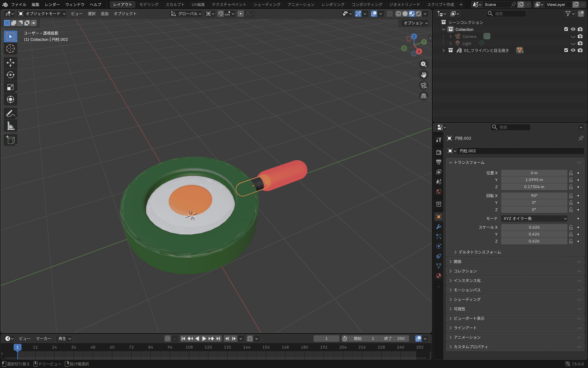Expand the 関係 panel
This screenshot has height=368, width=588.
pyautogui.click(x=515, y=262)
